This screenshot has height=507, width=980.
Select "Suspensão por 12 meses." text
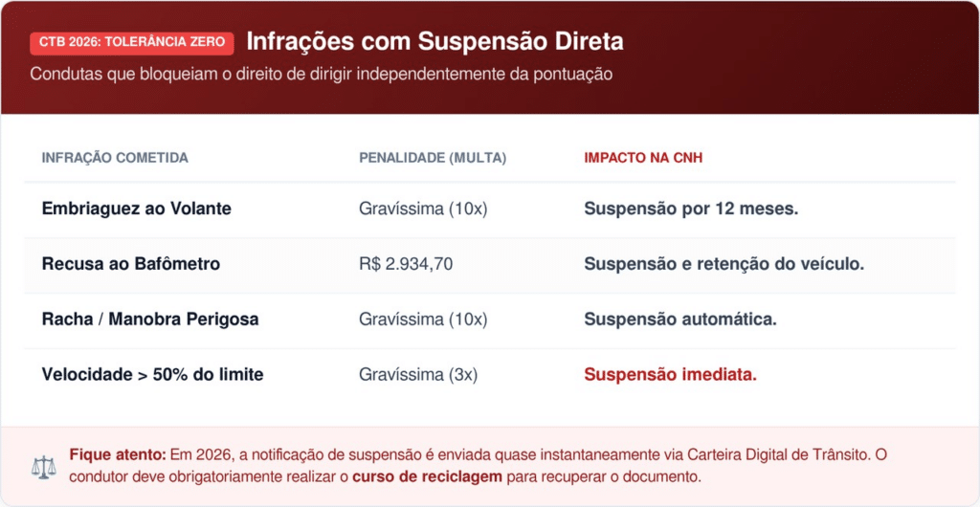691,209
